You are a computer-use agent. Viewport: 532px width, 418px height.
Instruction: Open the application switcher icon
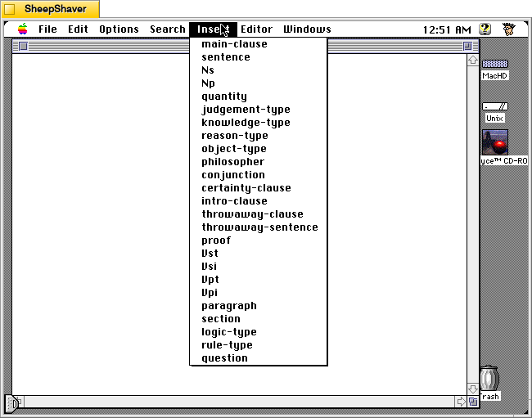click(509, 29)
